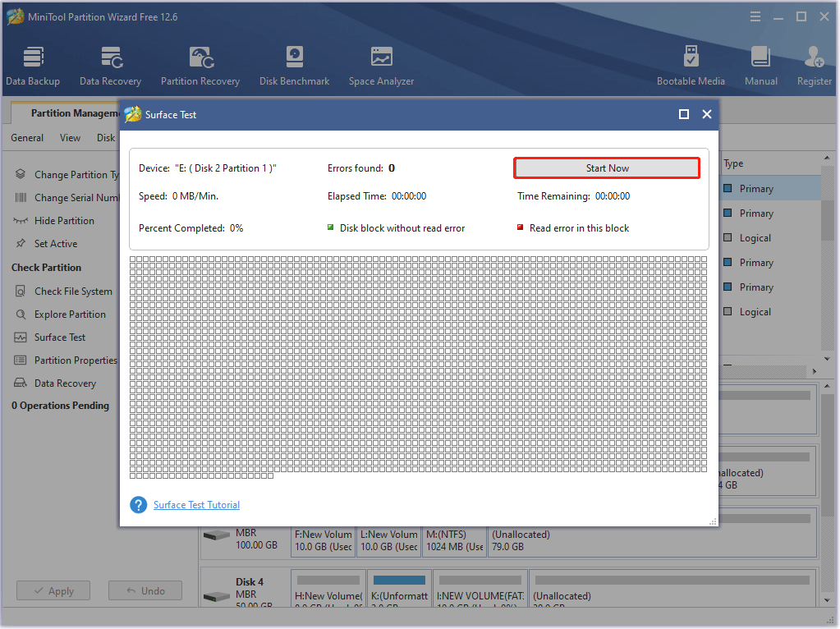Open the Surface Test Tutorial link

196,504
